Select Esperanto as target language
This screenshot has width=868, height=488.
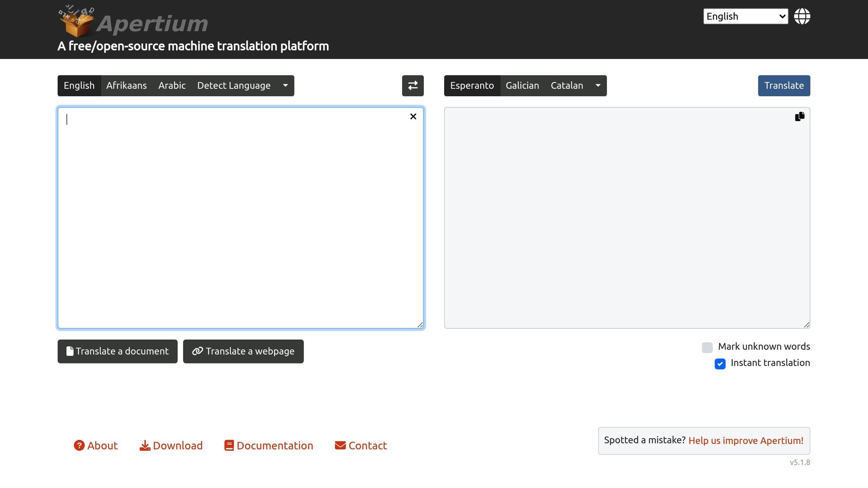pos(472,86)
